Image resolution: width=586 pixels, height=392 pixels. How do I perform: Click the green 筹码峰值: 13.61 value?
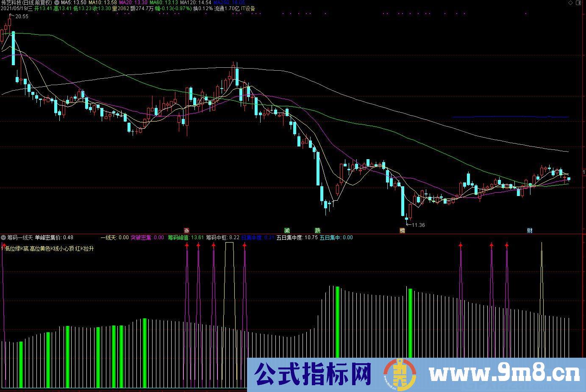pyautogui.click(x=186, y=237)
